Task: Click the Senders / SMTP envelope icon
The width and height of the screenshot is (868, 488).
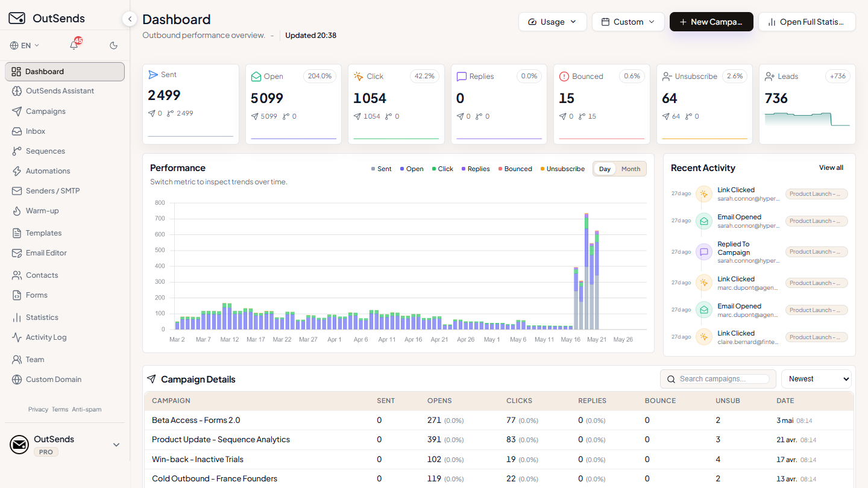Action: 17,191
